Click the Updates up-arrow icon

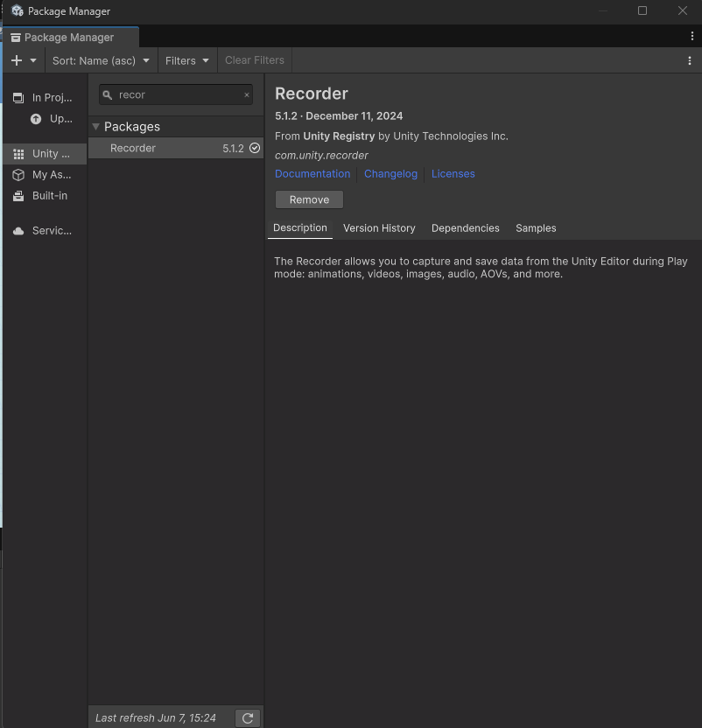36,119
